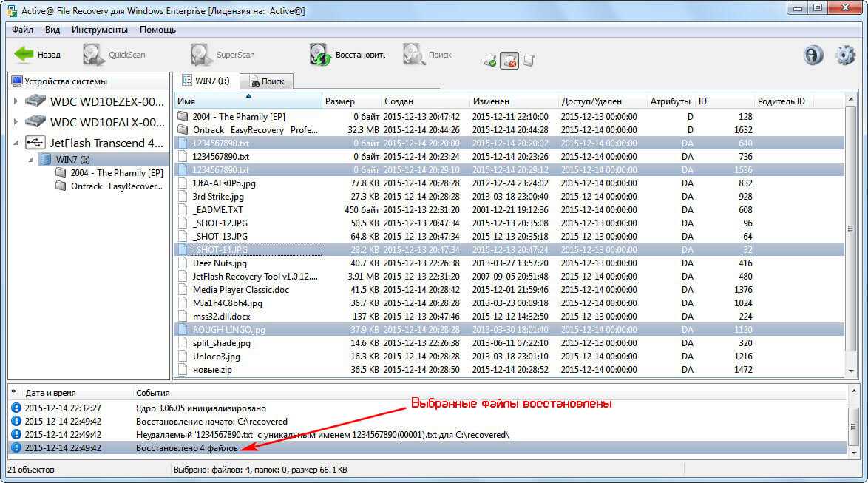
Task: Select JetFlash Transcend USB device icon
Action: point(35,142)
